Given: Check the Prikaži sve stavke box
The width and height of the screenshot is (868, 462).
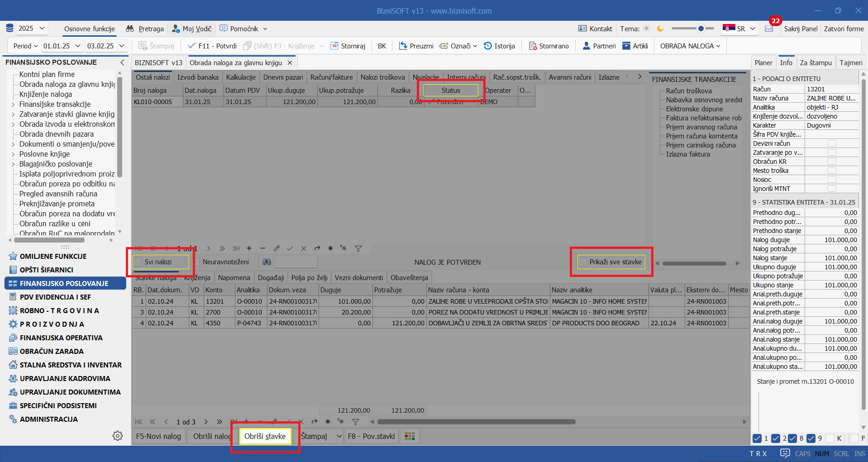Looking at the screenshot, I should point(583,262).
